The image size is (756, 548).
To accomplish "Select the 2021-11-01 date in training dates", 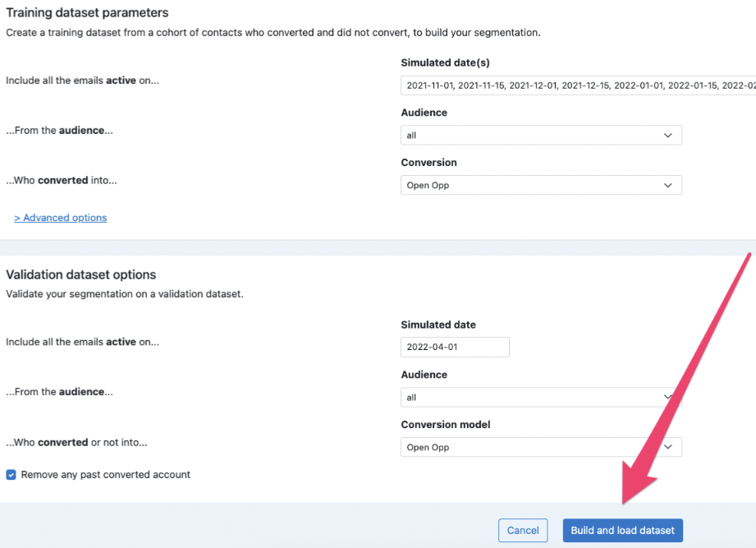I will 429,85.
